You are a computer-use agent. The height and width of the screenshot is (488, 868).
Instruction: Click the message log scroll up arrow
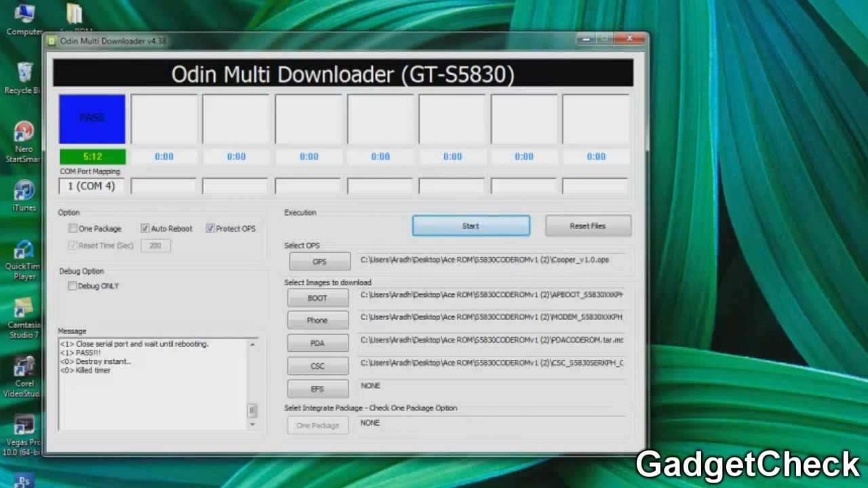coord(252,344)
